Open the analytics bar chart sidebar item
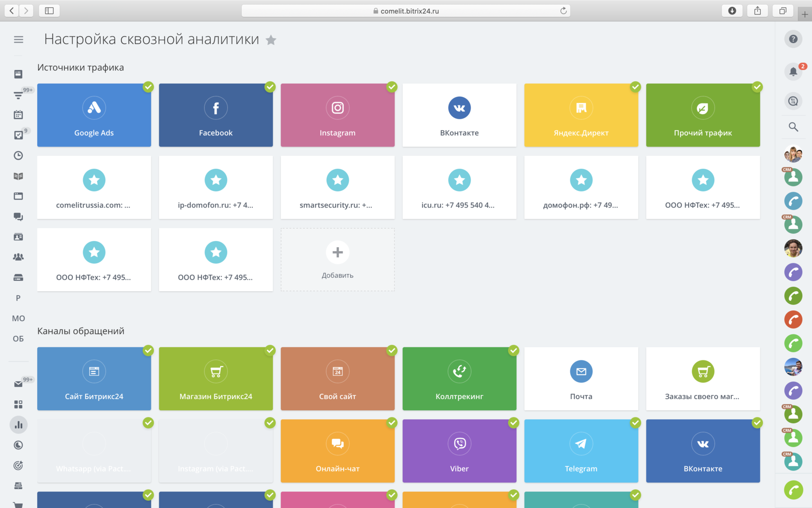812x508 pixels. pyautogui.click(x=18, y=425)
